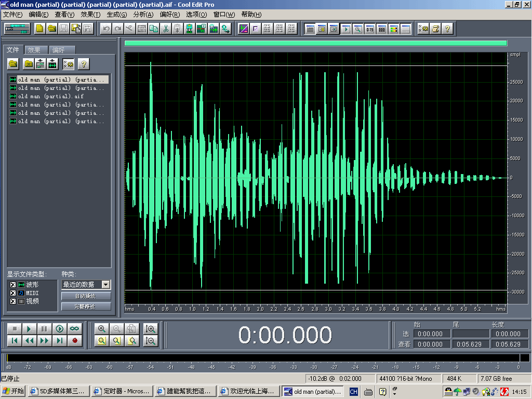532x399 pixels.
Task: Open organizer panel help question mark
Action: coord(84,64)
